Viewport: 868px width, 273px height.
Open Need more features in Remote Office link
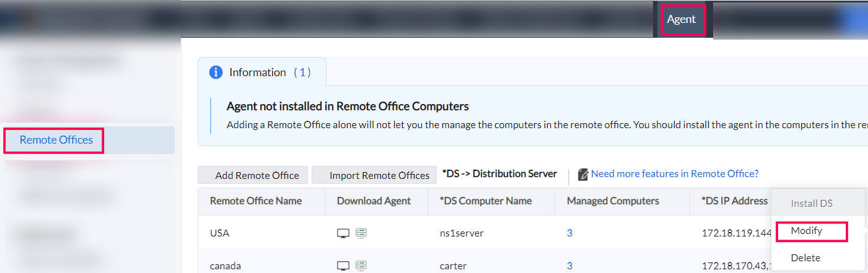[674, 174]
